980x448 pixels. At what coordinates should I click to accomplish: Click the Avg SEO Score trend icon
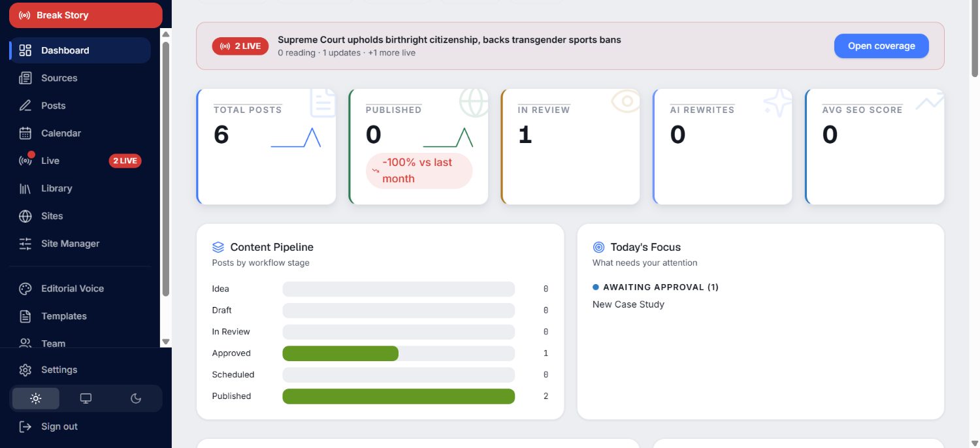pos(930,101)
